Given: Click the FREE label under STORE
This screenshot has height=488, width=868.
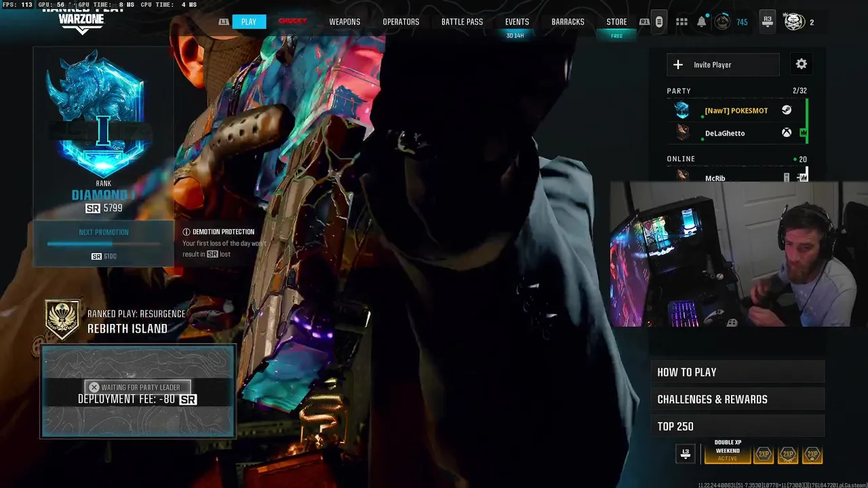Looking at the screenshot, I should pyautogui.click(x=616, y=37).
